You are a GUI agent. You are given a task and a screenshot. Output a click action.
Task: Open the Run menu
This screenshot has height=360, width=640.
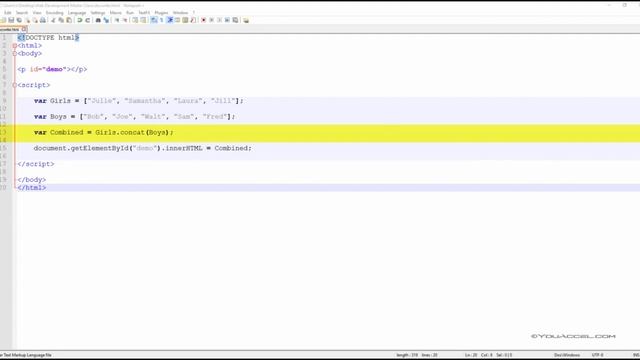(130, 13)
